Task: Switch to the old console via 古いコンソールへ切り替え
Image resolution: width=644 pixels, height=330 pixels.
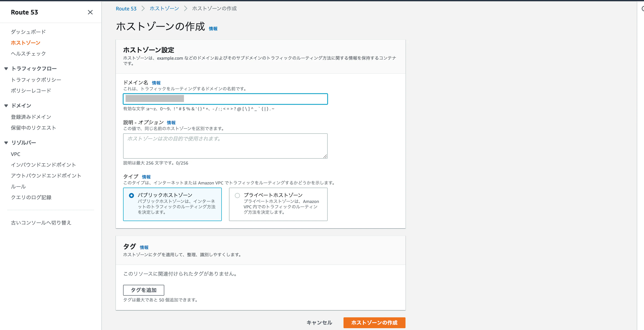Action: click(41, 222)
